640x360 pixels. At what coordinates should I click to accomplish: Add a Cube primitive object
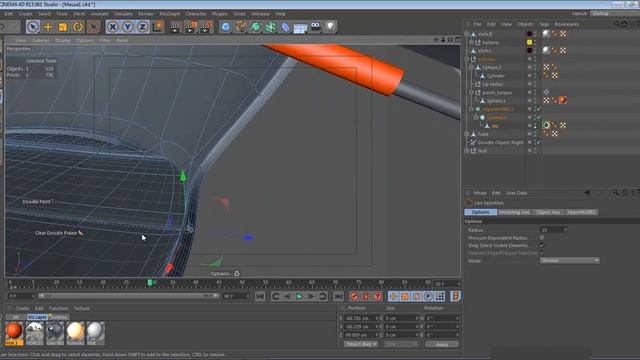[x=226, y=27]
